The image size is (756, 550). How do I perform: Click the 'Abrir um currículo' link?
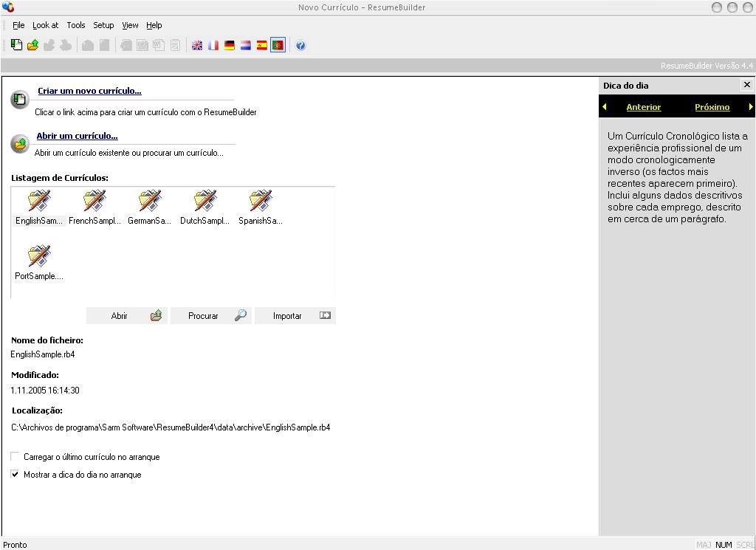pyautogui.click(x=77, y=136)
